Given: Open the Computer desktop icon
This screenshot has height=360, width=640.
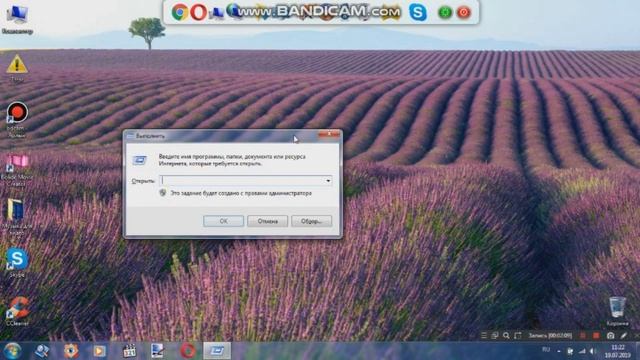Looking at the screenshot, I should coord(17,18).
